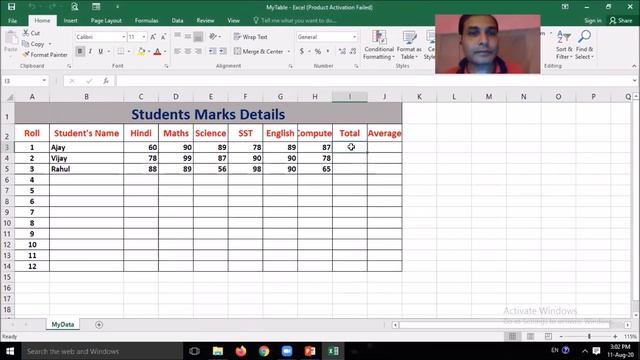
Task: Switch to the View tab
Action: (x=233, y=20)
